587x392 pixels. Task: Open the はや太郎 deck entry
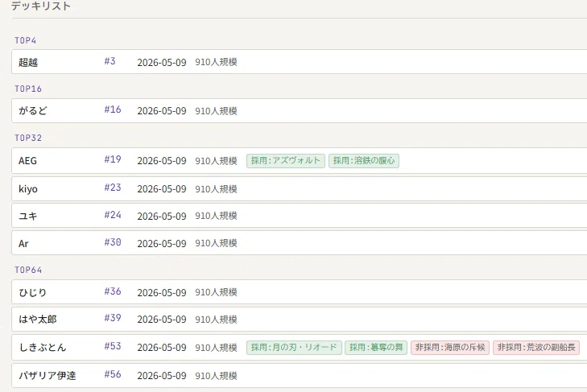click(x=300, y=320)
